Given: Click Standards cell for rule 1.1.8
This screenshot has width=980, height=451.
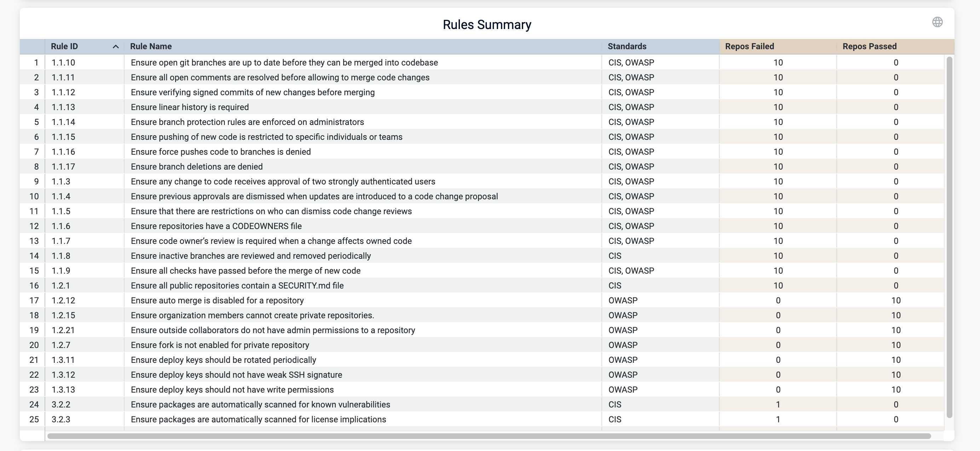Looking at the screenshot, I should (x=615, y=256).
